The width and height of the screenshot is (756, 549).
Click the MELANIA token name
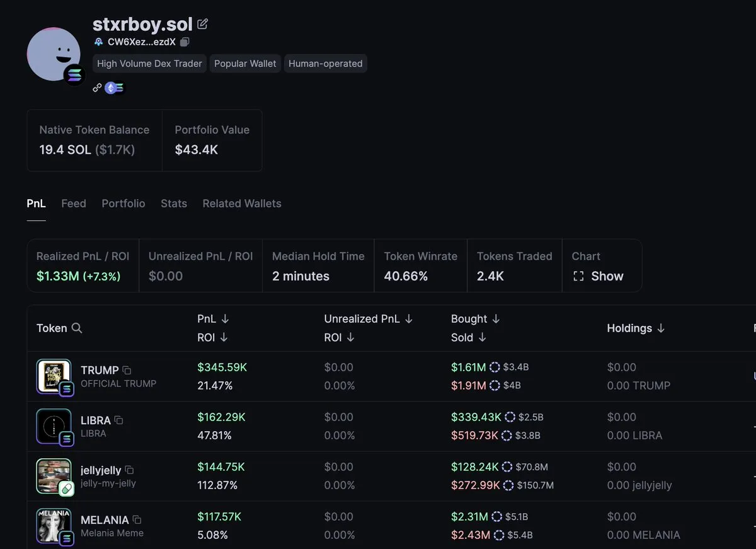pyautogui.click(x=105, y=520)
